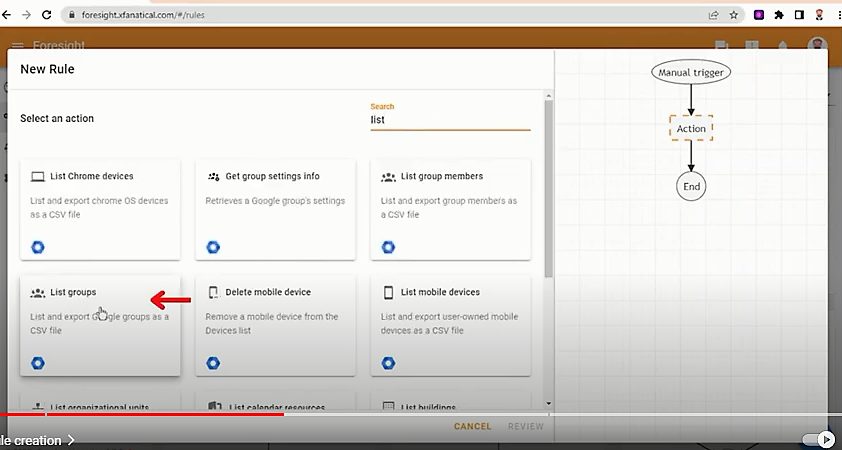842x450 pixels.
Task: Click Google Admin badge on List Chrome devices
Action: pyautogui.click(x=38, y=247)
